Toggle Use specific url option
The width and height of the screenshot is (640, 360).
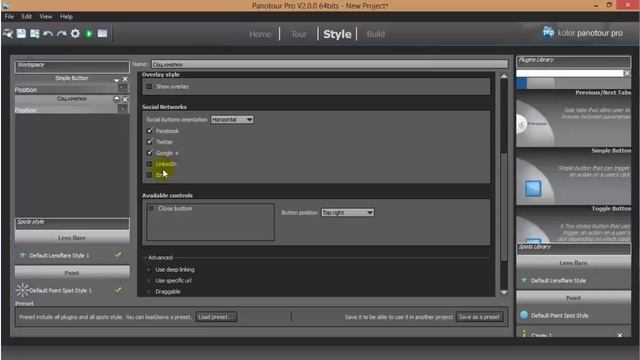[149, 281]
